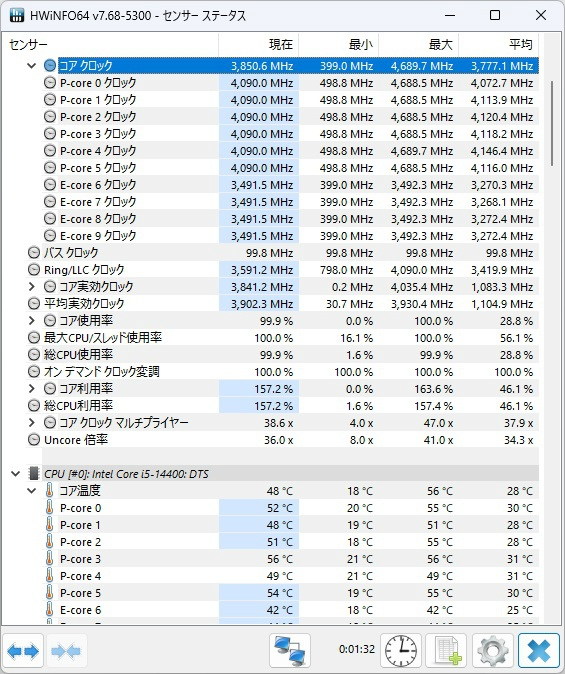Collapse the コア クロック tree group
The image size is (565, 674).
tap(31, 66)
